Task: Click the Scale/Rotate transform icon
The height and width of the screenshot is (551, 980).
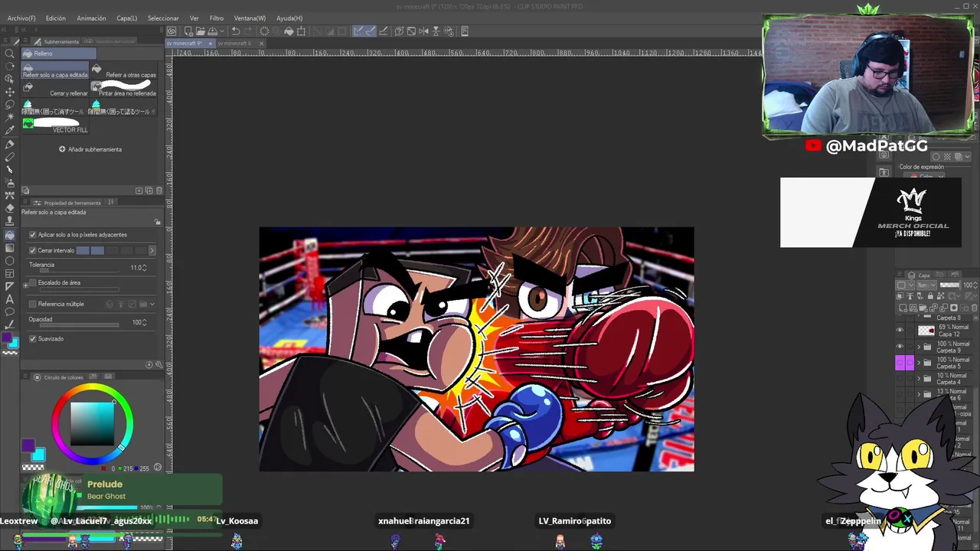Action: (x=301, y=31)
